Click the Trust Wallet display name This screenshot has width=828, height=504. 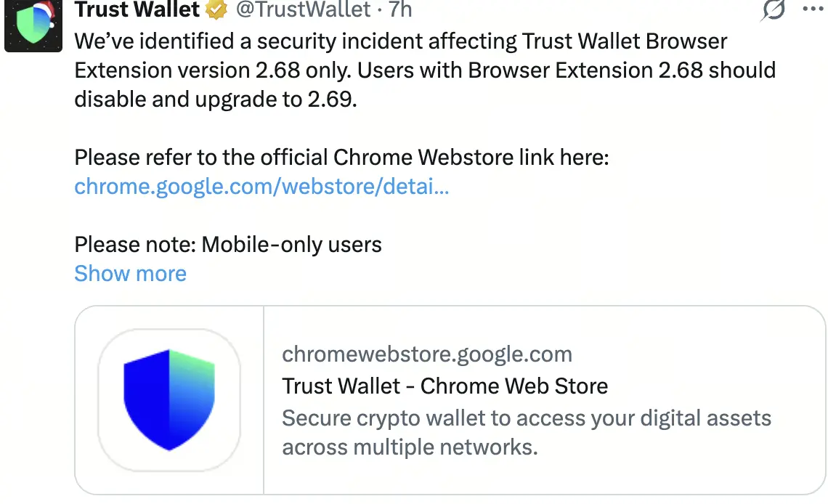(137, 9)
